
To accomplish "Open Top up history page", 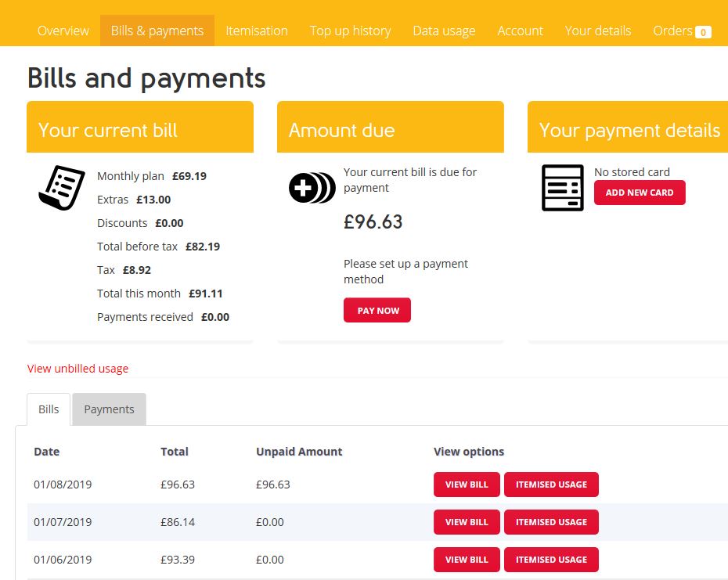I will [350, 31].
